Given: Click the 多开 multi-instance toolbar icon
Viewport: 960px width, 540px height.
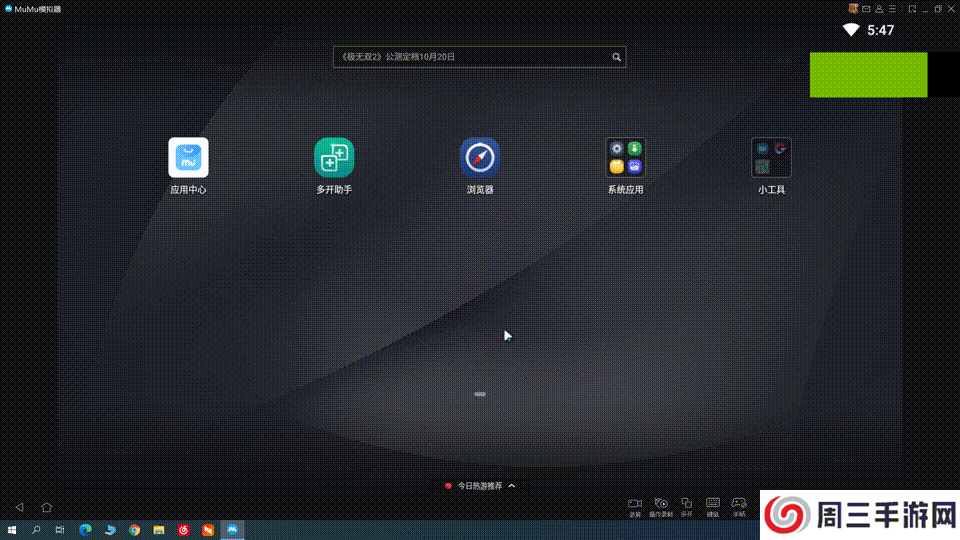Looking at the screenshot, I should tap(686, 504).
